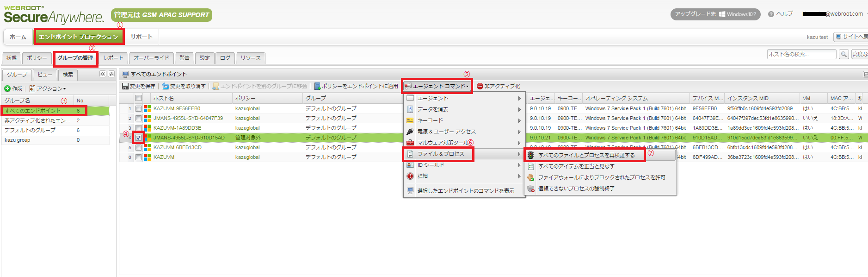Click the refresh icon in group panel header
The image size is (868, 277).
[111, 74]
